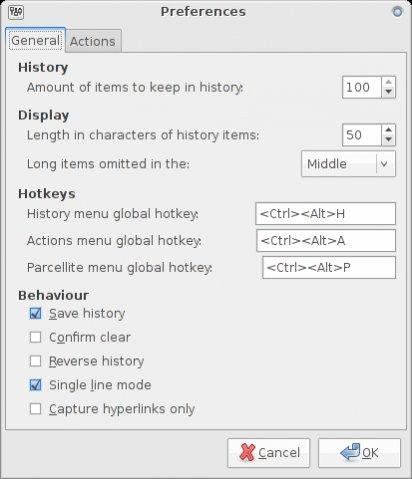This screenshot has height=479, width=412.
Task: Click the round button at title bar right
Action: [397, 12]
